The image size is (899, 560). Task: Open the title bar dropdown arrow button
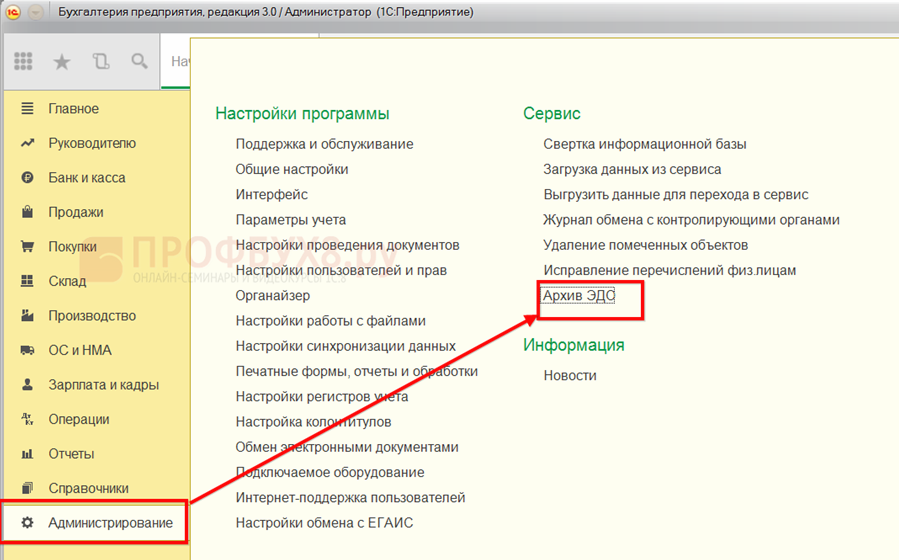pyautogui.click(x=36, y=12)
